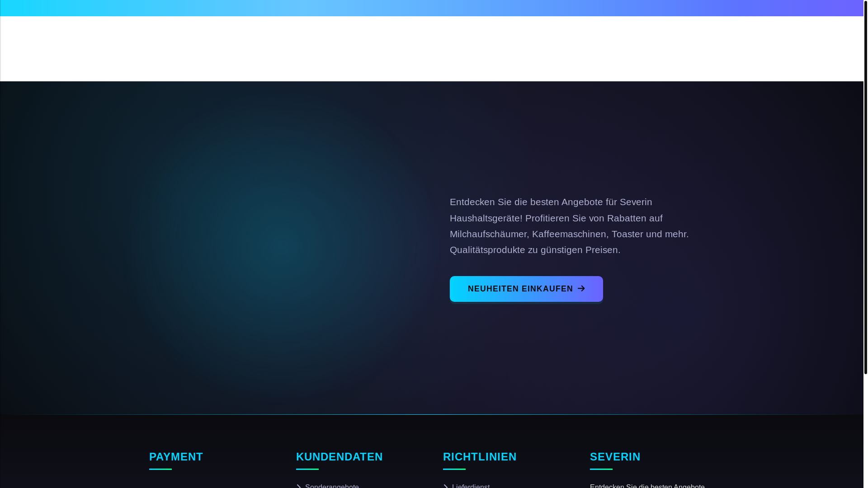Open the Lieferdienst footer link
This screenshot has width=868, height=488.
click(471, 486)
